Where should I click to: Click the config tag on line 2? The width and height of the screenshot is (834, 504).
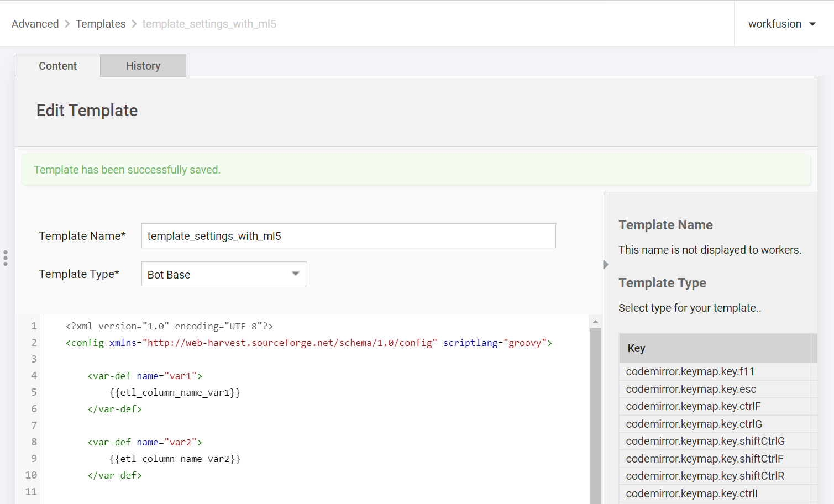(x=309, y=343)
